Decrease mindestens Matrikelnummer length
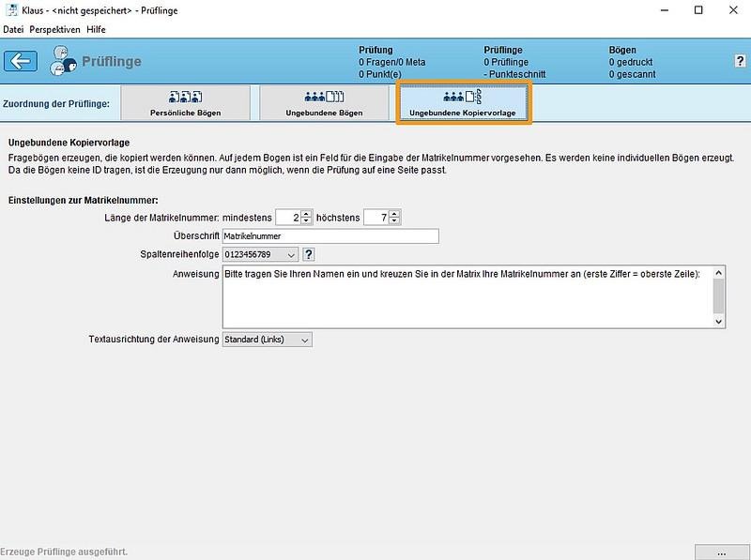This screenshot has height=560, width=751. (x=307, y=220)
